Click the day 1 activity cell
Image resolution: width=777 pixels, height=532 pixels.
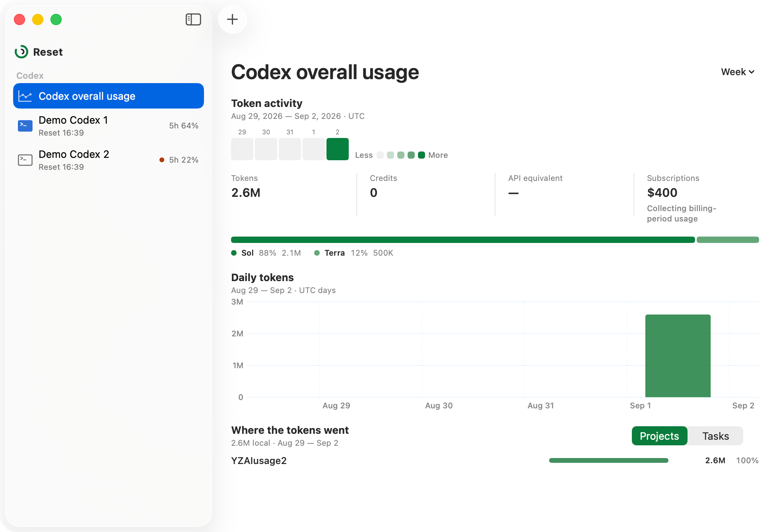[314, 149]
